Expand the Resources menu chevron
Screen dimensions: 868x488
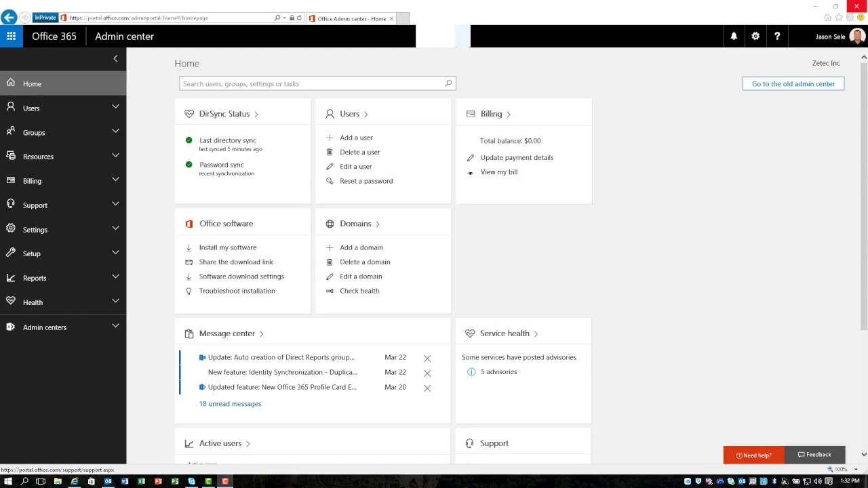(x=115, y=155)
